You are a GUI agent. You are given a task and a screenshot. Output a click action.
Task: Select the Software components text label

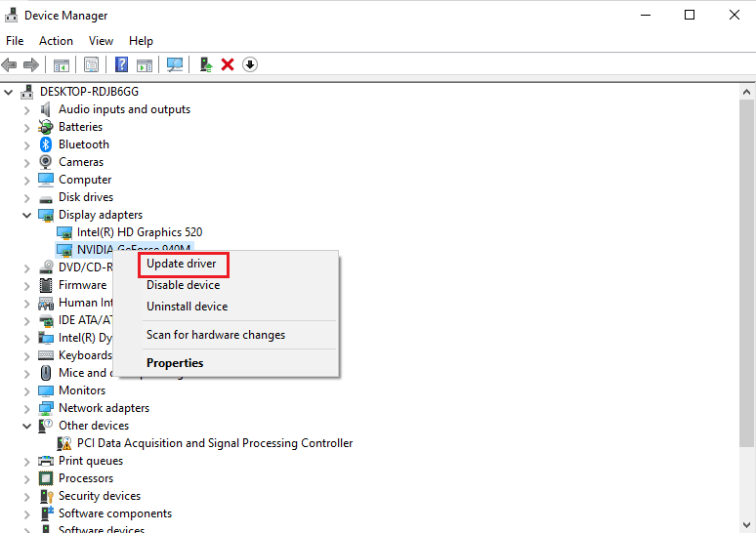click(x=114, y=513)
